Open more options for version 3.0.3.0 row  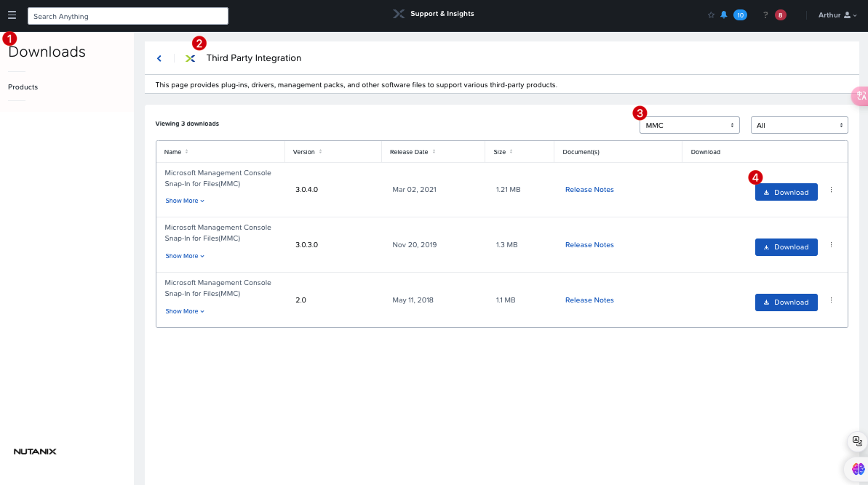click(x=831, y=245)
